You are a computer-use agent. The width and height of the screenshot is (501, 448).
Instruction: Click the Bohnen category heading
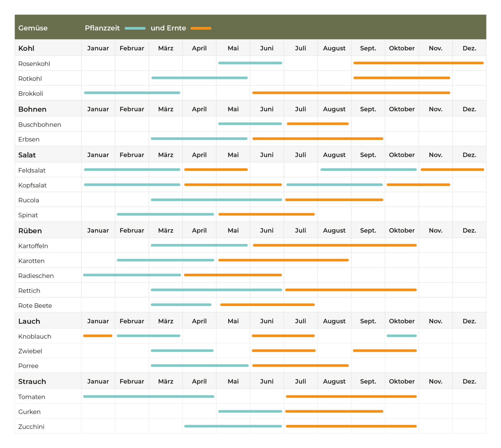[32, 109]
